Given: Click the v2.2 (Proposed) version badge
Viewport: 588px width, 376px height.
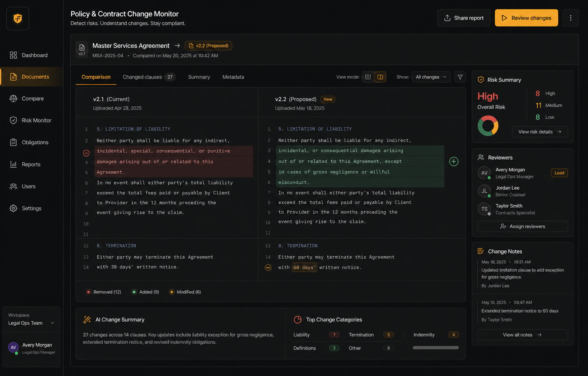Looking at the screenshot, I should (x=208, y=46).
